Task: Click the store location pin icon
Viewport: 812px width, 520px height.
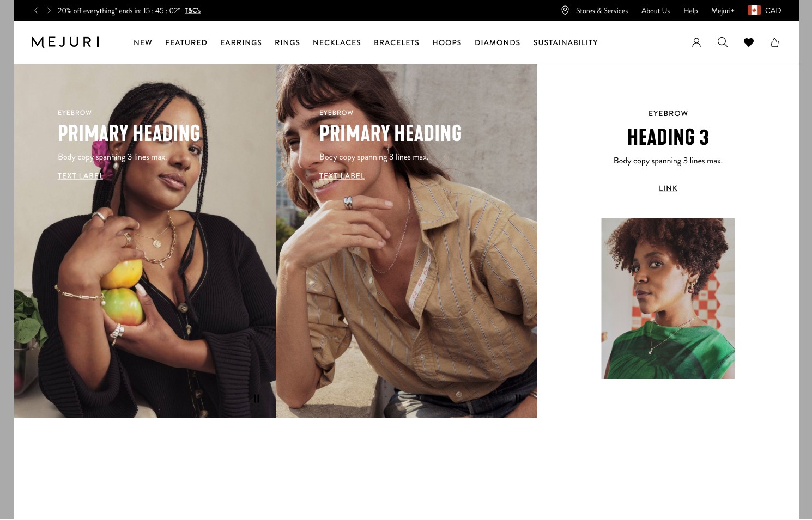Action: [565, 10]
